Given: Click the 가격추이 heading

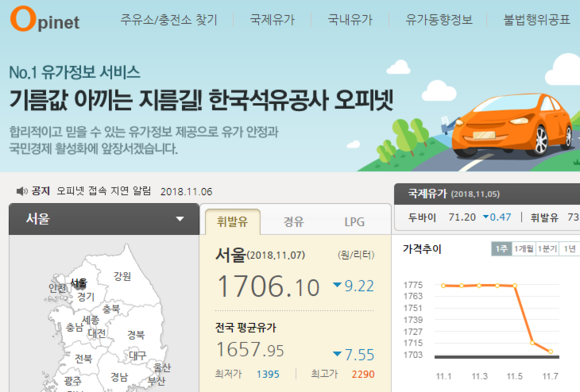Looking at the screenshot, I should pos(422,249).
